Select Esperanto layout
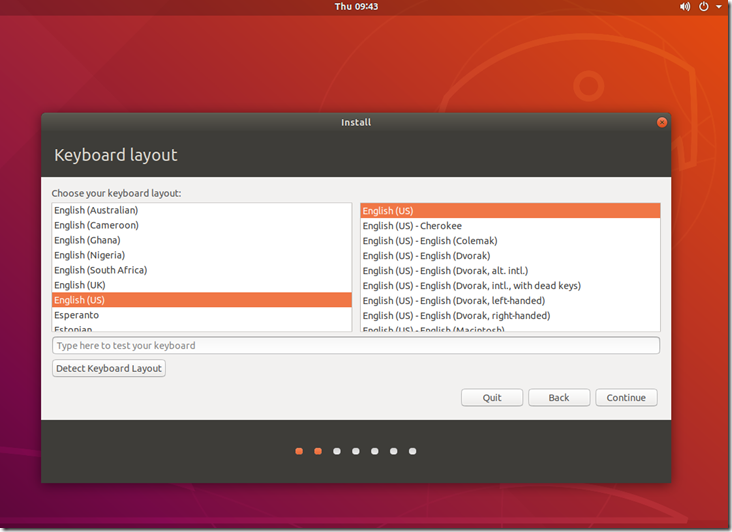 (202, 315)
